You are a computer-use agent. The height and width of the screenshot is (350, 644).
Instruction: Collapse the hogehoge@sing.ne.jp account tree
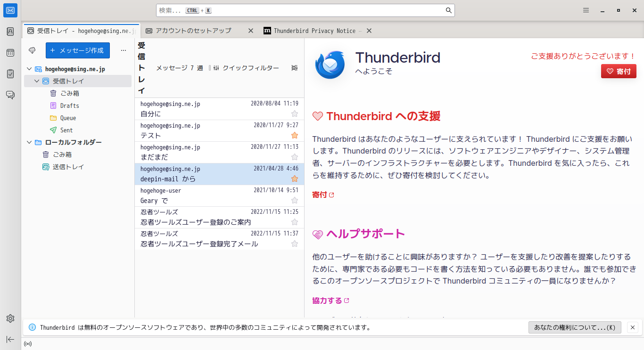[29, 69]
